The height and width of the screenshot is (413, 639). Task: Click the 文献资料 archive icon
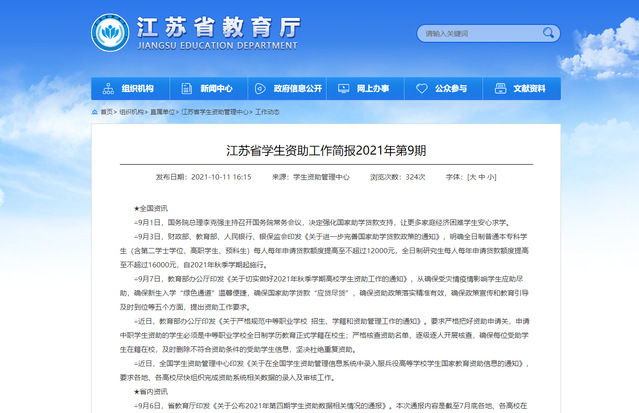[x=497, y=88]
